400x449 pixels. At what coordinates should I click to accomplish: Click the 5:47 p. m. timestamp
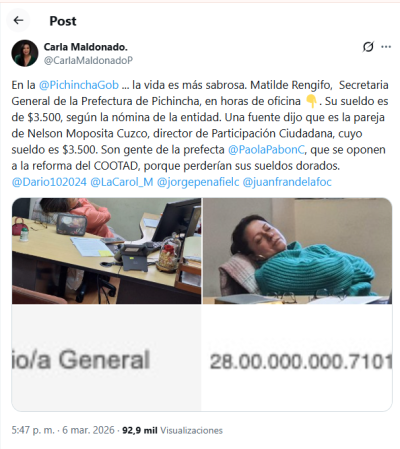[33, 430]
